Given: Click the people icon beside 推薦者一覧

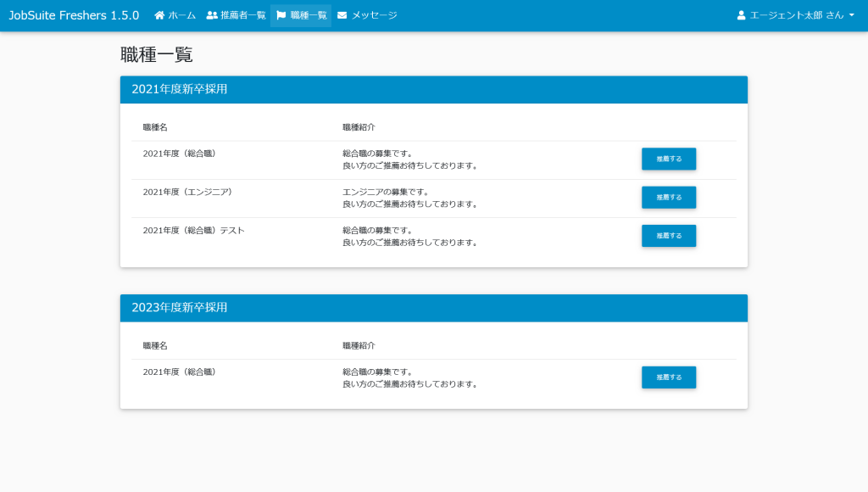Looking at the screenshot, I should [x=212, y=15].
